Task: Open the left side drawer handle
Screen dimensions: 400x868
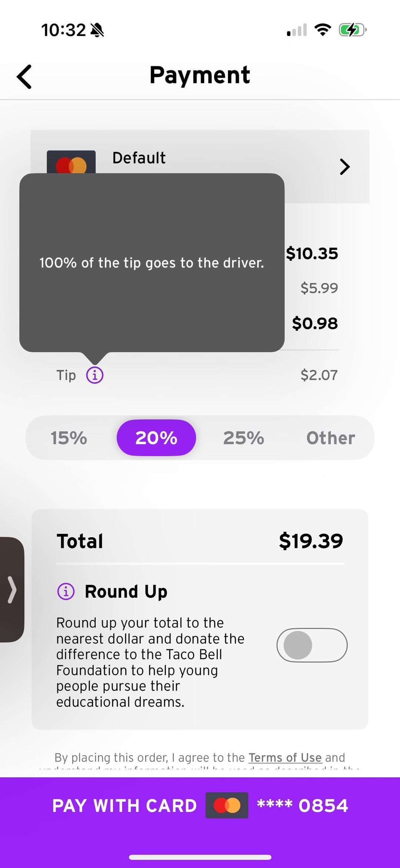Action: [x=12, y=590]
